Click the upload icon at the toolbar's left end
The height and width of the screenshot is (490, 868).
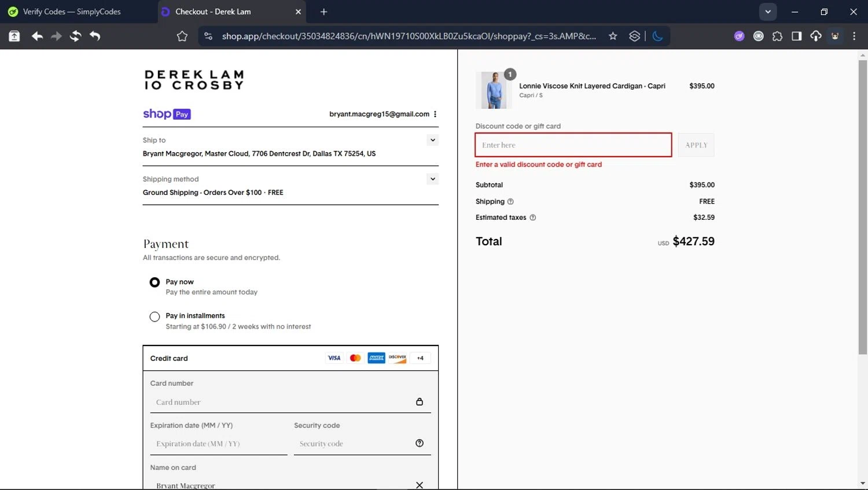pyautogui.click(x=14, y=36)
